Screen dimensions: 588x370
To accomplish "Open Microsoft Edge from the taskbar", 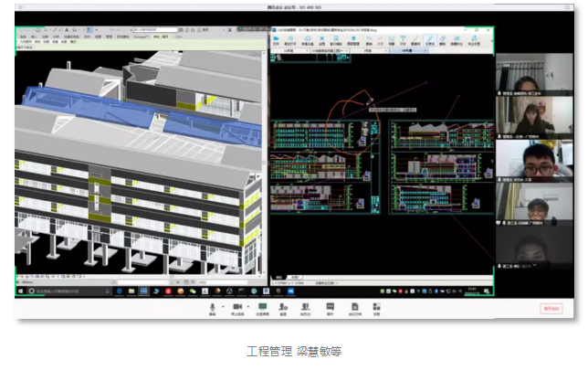I will click(120, 291).
